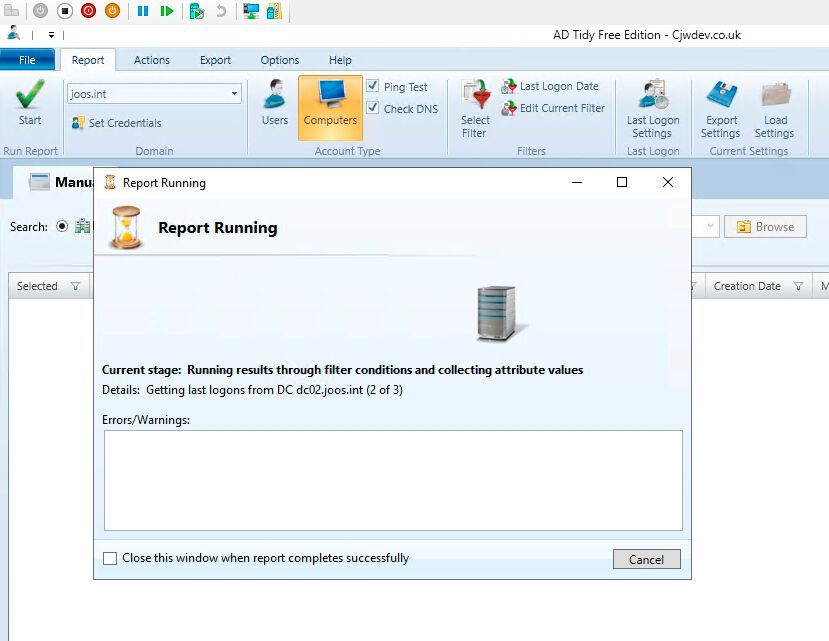Click the Browse button

765,226
